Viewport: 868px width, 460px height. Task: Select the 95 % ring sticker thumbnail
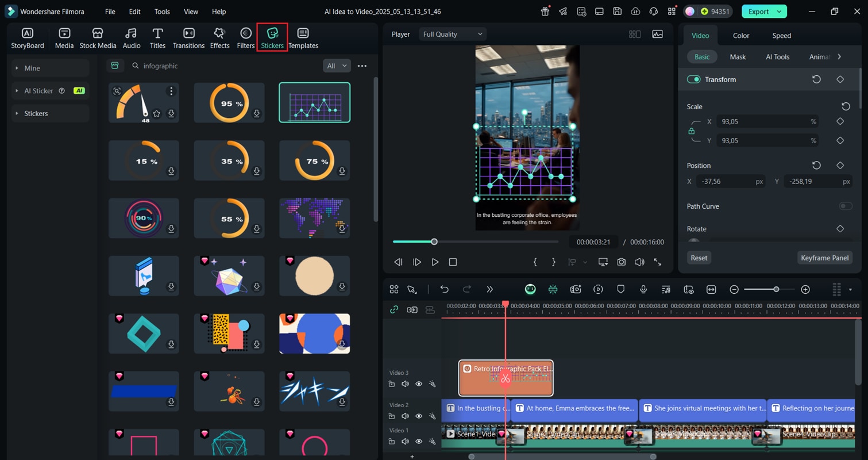point(229,103)
